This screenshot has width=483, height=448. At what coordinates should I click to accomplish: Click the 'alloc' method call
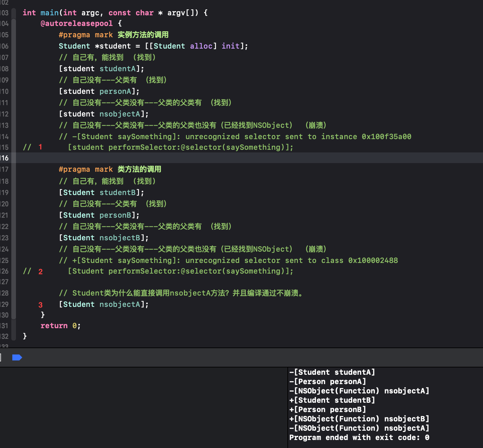click(x=201, y=46)
